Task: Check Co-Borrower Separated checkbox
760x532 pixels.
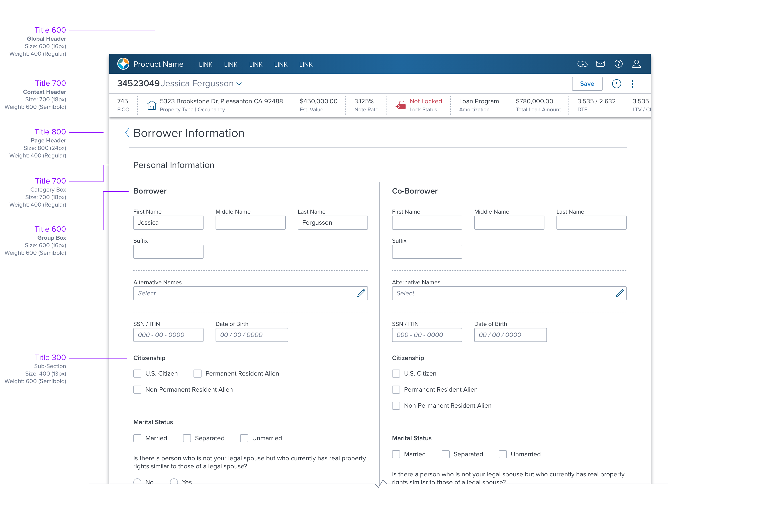Action: pos(445,454)
